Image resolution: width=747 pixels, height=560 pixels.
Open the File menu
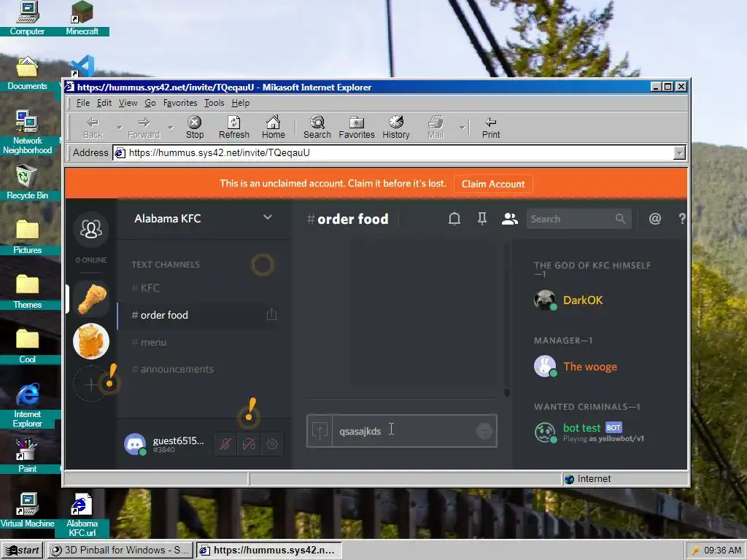tap(83, 103)
